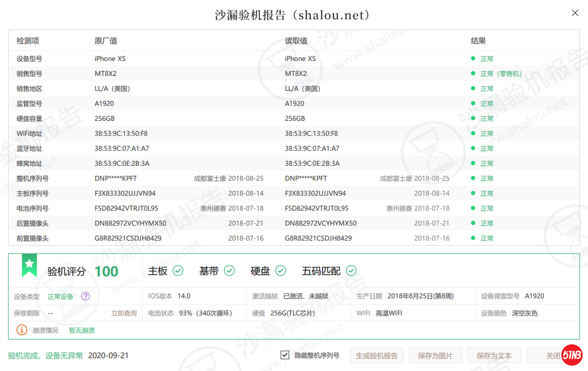Viewport: 588px width, 371px height.
Task: Close the report window with X
Action: coord(575,13)
